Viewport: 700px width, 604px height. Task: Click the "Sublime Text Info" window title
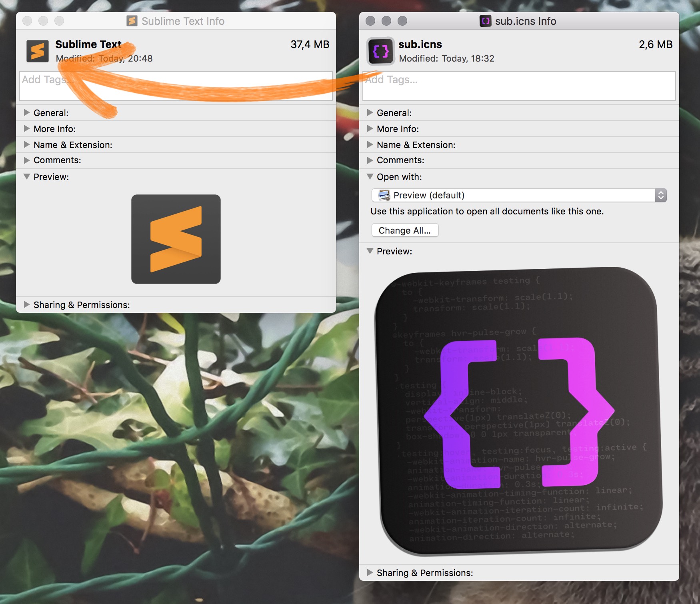pos(183,21)
